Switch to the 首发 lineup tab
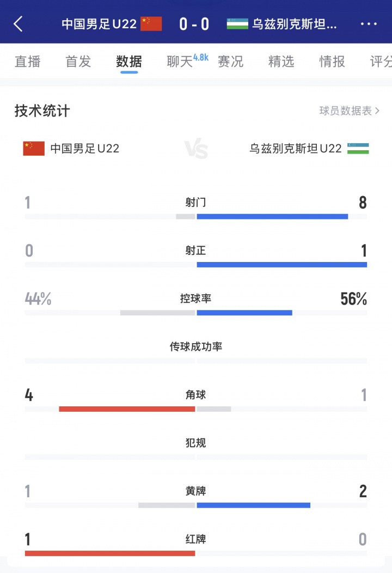This screenshot has width=392, height=573. [x=78, y=62]
